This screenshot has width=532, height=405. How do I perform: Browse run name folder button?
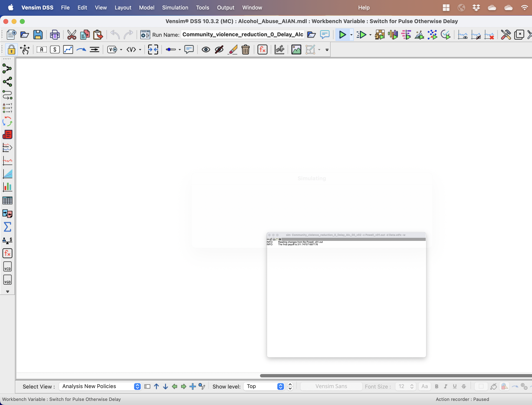(311, 35)
